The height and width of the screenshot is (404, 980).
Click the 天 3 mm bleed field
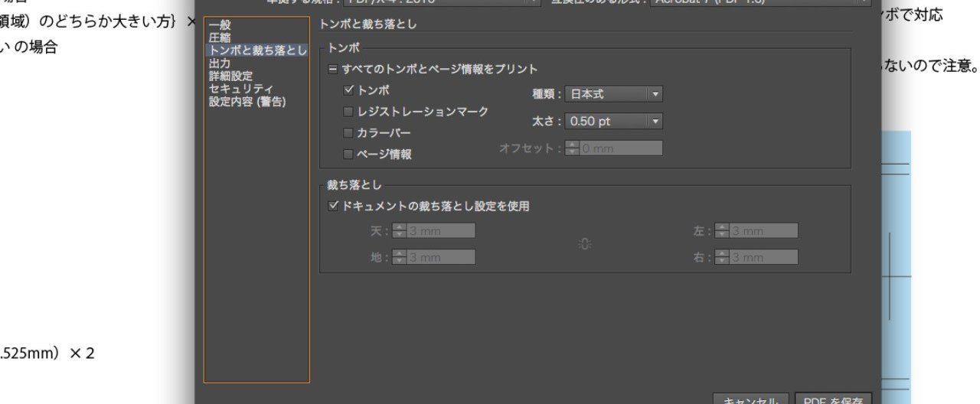[x=441, y=230]
